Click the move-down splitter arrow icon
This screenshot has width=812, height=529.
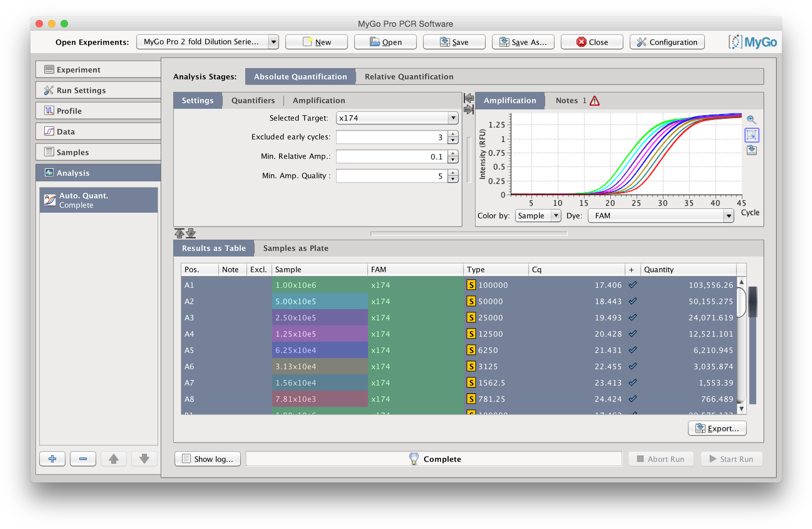tap(191, 233)
